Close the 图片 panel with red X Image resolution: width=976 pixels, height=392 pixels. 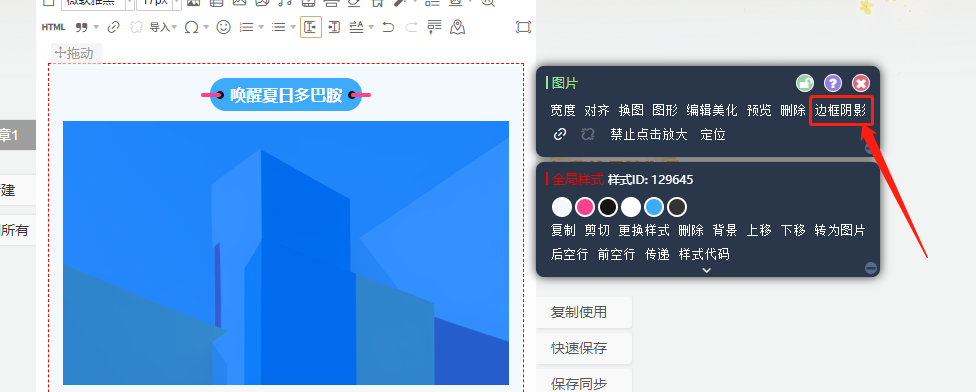coord(861,83)
